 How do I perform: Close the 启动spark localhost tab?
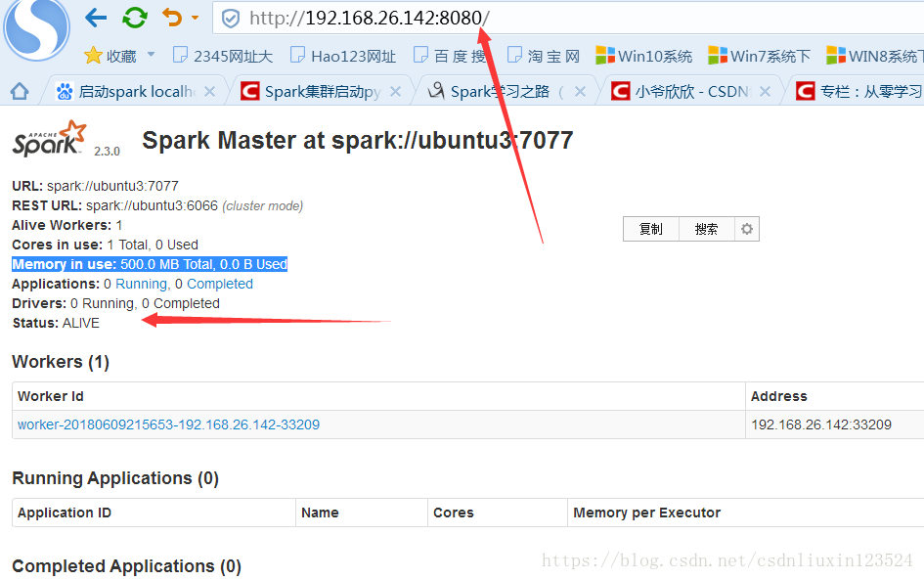[209, 91]
